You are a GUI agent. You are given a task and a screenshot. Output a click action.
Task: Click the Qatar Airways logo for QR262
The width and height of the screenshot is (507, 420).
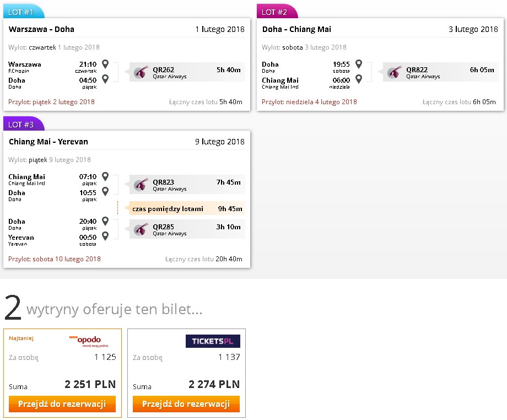coord(141,72)
